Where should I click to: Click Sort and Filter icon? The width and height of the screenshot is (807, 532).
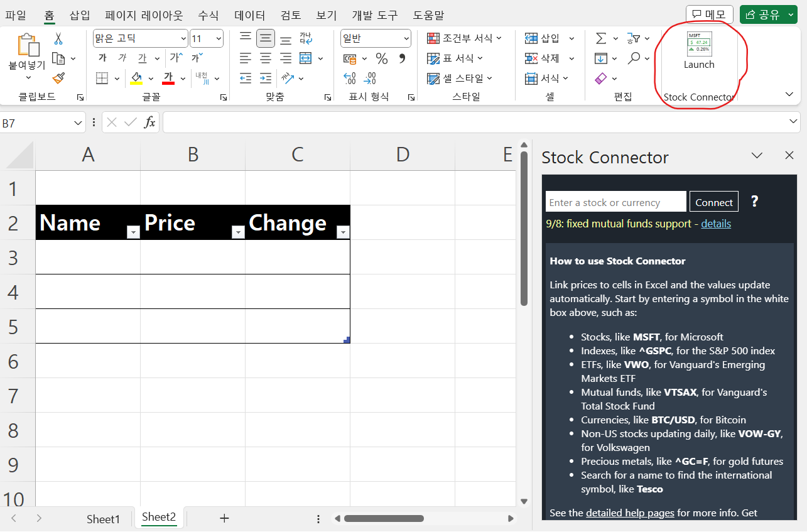634,38
